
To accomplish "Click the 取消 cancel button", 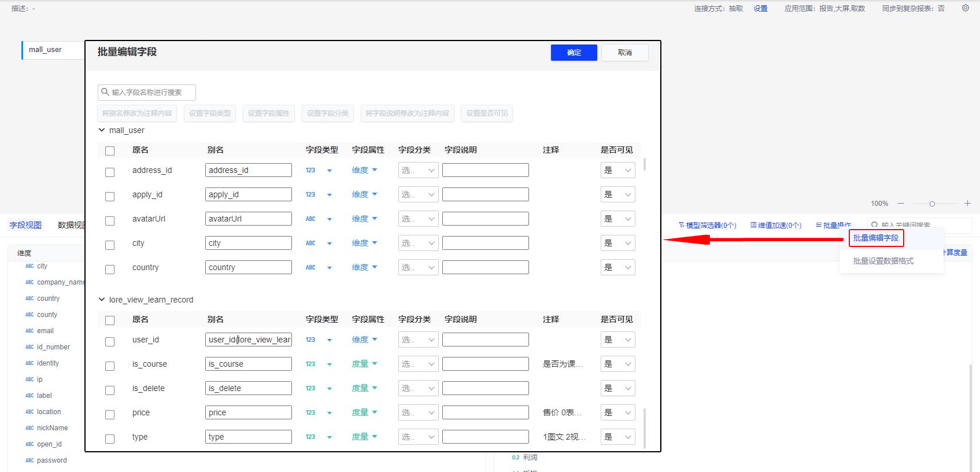I will 624,53.
